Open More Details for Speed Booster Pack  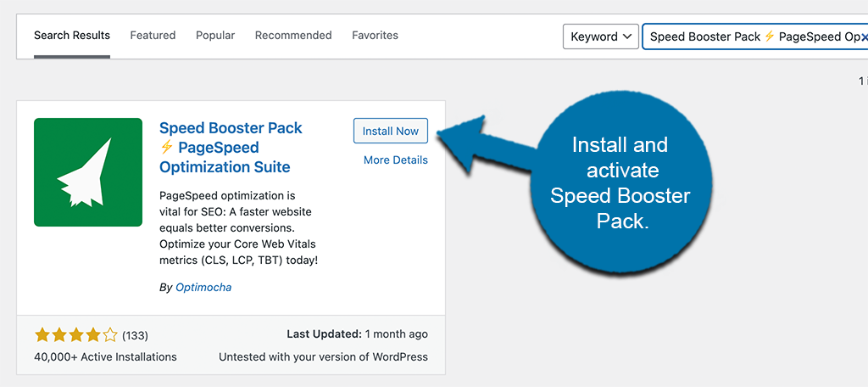[396, 160]
